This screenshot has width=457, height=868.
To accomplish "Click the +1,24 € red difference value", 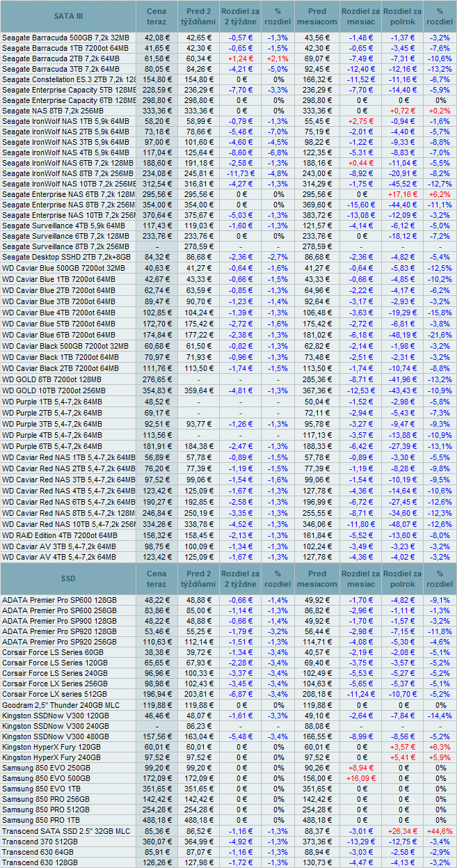I will point(240,58).
